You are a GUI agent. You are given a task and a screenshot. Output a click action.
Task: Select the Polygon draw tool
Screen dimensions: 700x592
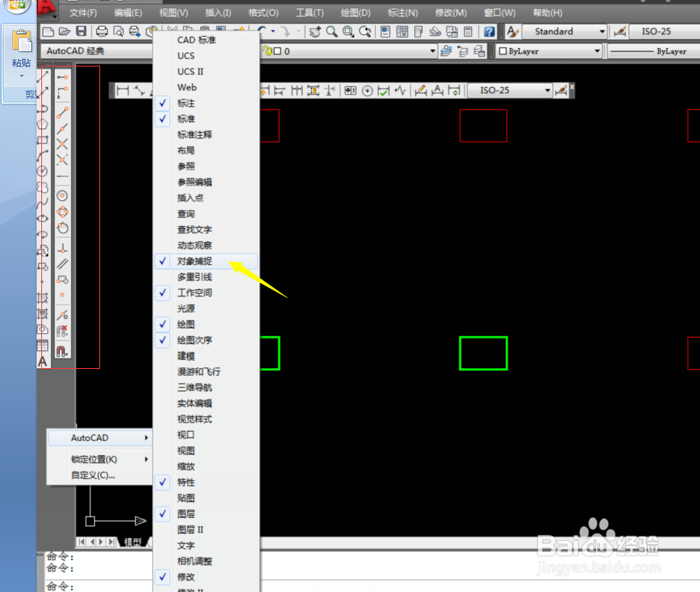(x=42, y=125)
